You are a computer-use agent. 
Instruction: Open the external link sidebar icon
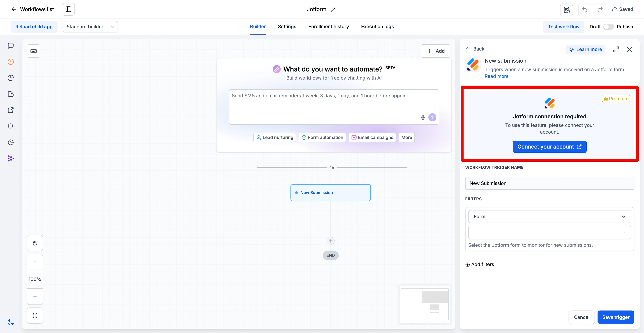(x=11, y=110)
